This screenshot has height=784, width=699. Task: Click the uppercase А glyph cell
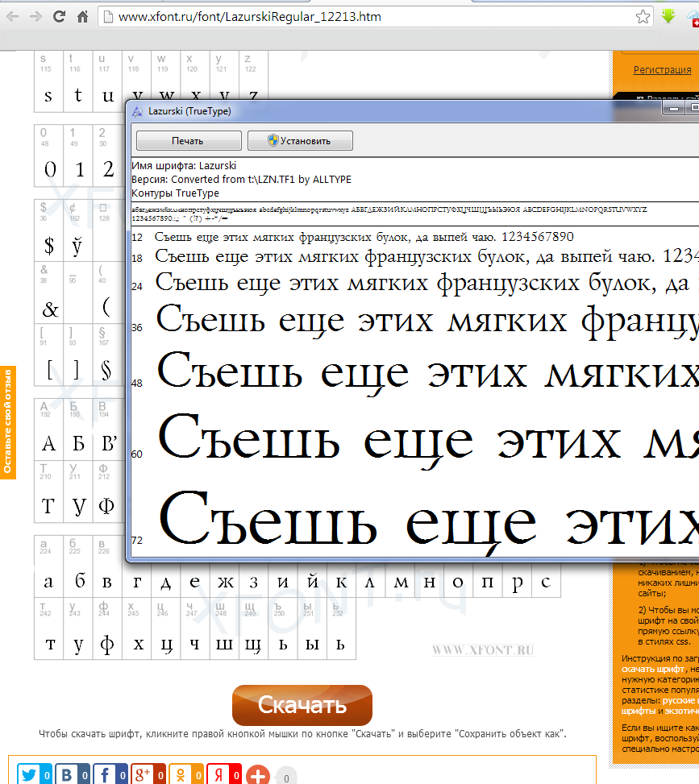click(48, 429)
